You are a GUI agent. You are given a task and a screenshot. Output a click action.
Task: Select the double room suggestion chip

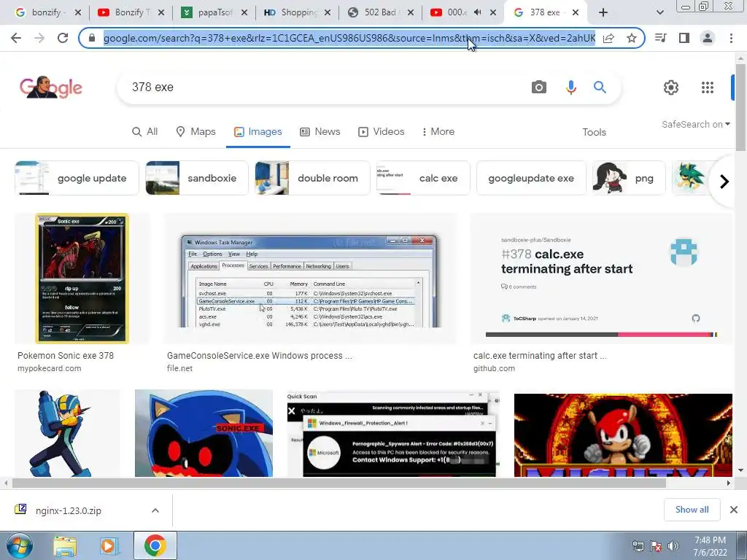coord(312,178)
